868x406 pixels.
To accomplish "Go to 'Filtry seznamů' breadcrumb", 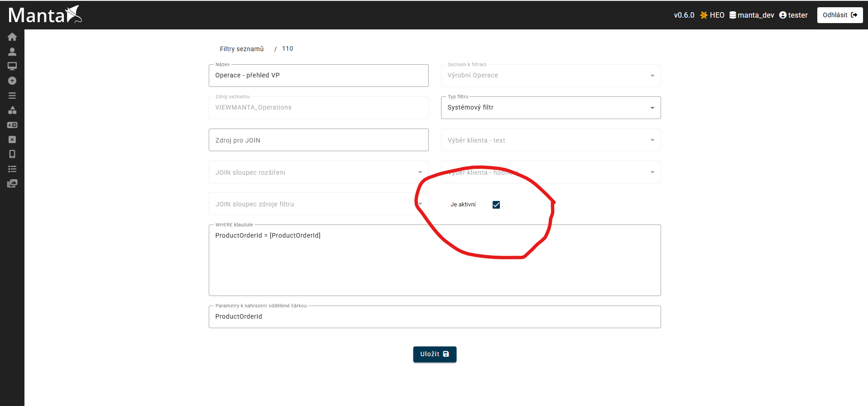I will [241, 49].
